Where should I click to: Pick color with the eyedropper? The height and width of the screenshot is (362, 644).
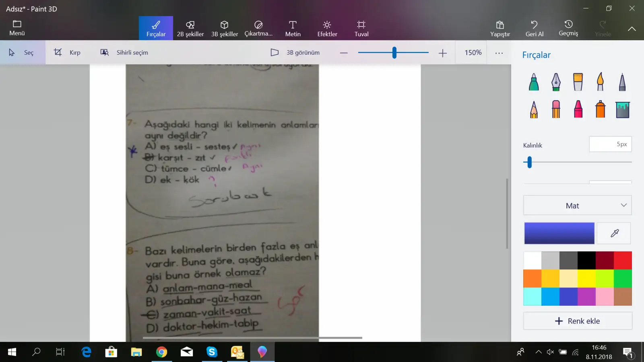(614, 233)
